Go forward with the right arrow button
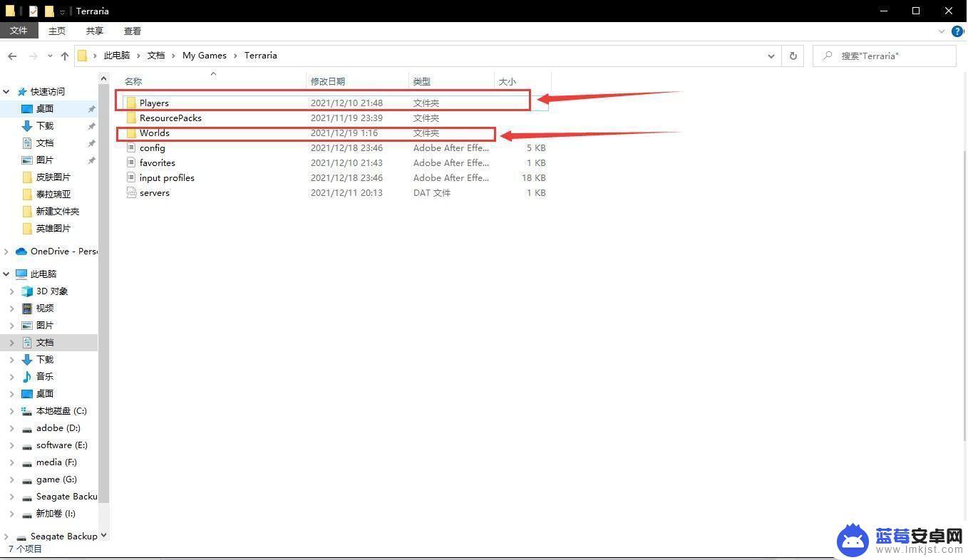The image size is (968, 560). (33, 56)
